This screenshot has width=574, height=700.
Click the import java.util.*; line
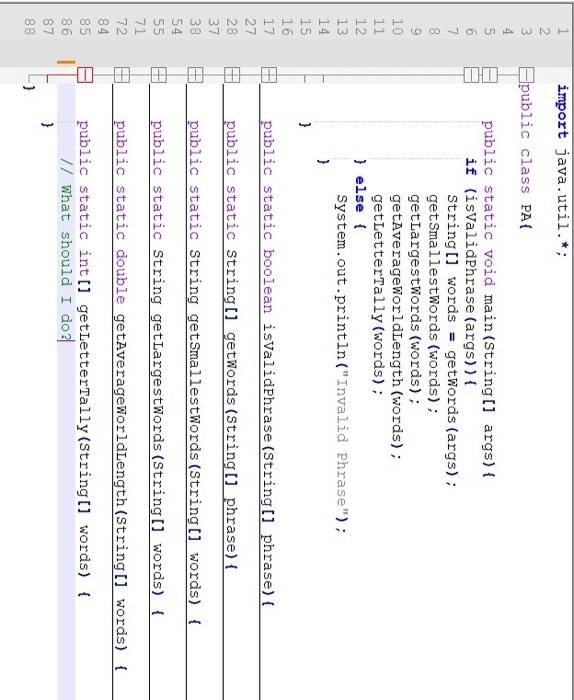pyautogui.click(x=562, y=171)
